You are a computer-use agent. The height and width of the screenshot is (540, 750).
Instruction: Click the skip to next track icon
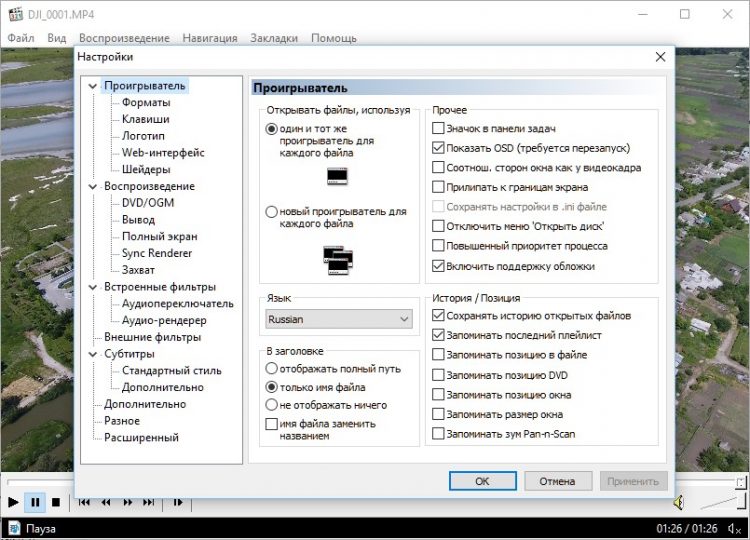pyautogui.click(x=149, y=502)
